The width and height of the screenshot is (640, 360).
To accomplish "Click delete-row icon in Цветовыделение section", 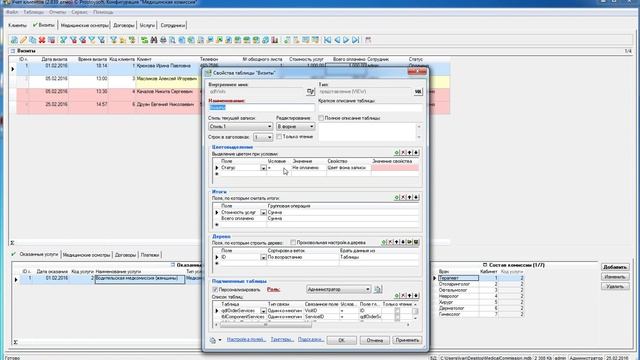I will (x=403, y=152).
